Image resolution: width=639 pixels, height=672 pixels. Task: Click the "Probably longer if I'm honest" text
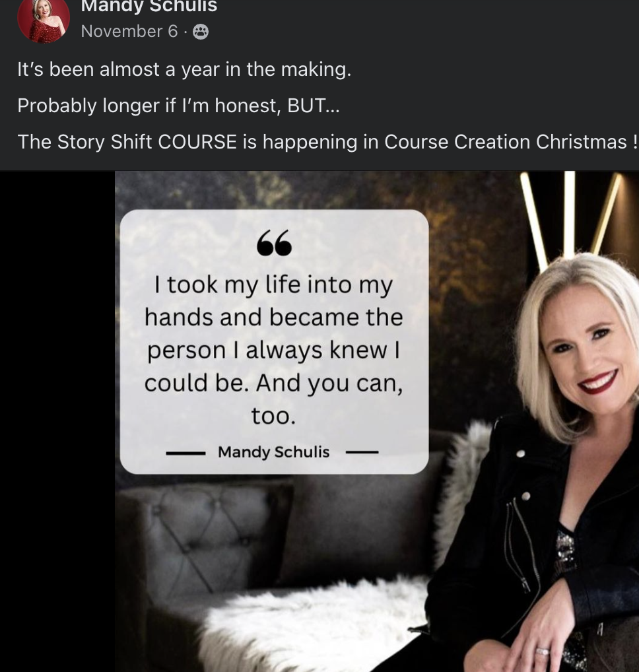178,106
